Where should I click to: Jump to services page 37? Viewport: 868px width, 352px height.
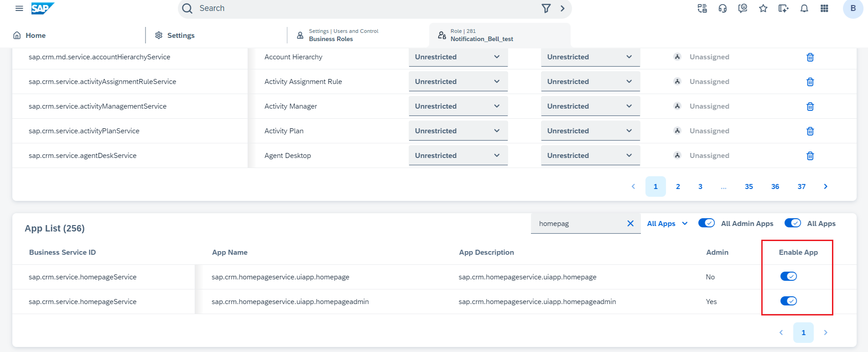click(x=802, y=187)
